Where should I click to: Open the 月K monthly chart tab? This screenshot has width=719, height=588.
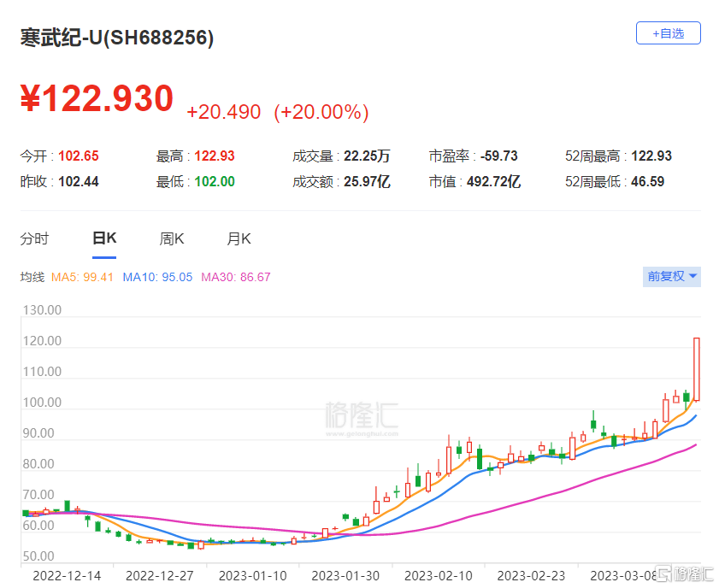point(239,238)
